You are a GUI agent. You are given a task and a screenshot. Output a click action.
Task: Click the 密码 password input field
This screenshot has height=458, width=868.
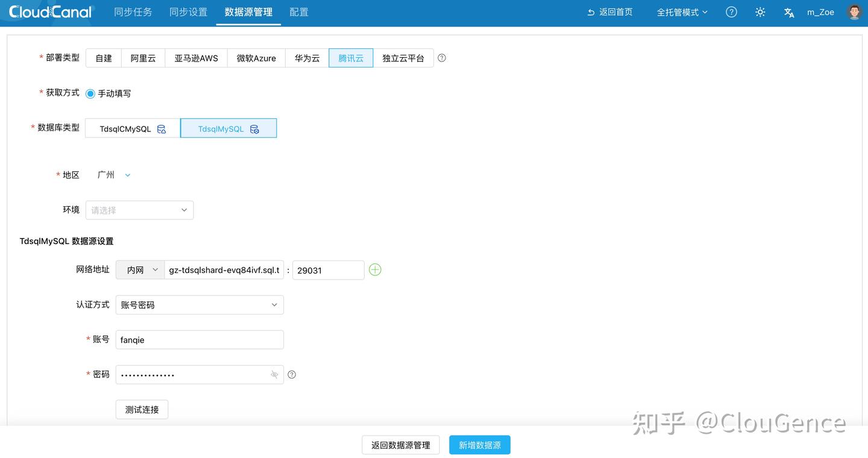(x=200, y=375)
